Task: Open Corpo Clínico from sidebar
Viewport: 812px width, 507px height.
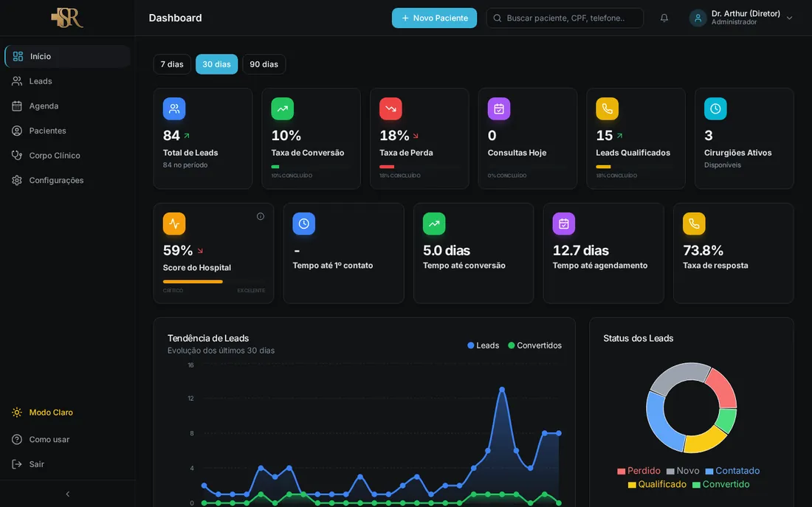Action: click(67, 156)
